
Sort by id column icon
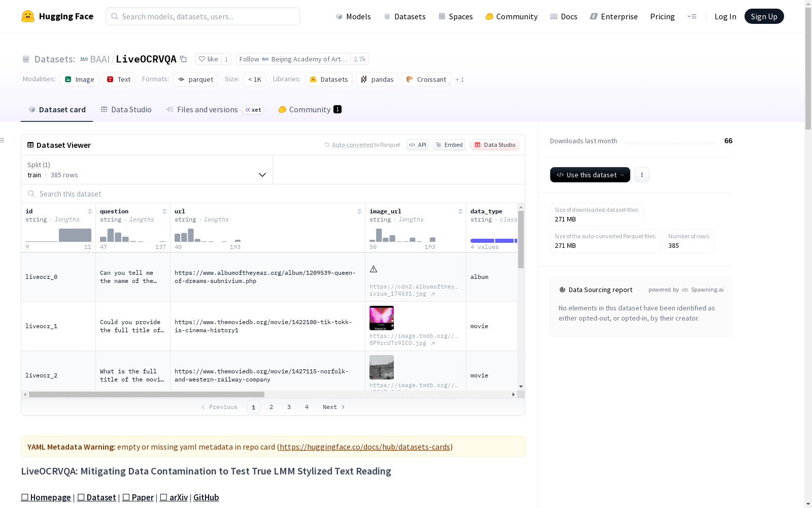pos(90,211)
